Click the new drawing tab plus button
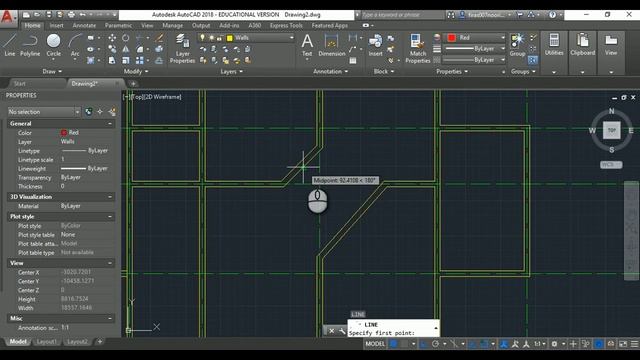640x360 pixels. pos(133,84)
